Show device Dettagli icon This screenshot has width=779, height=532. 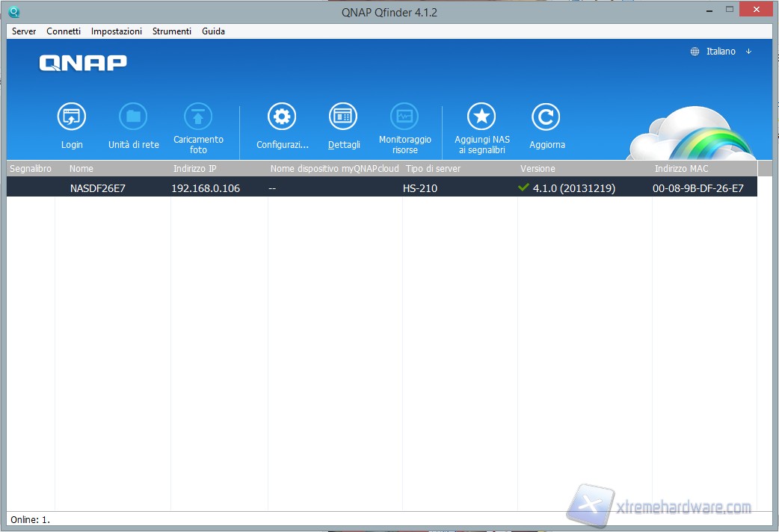click(343, 117)
